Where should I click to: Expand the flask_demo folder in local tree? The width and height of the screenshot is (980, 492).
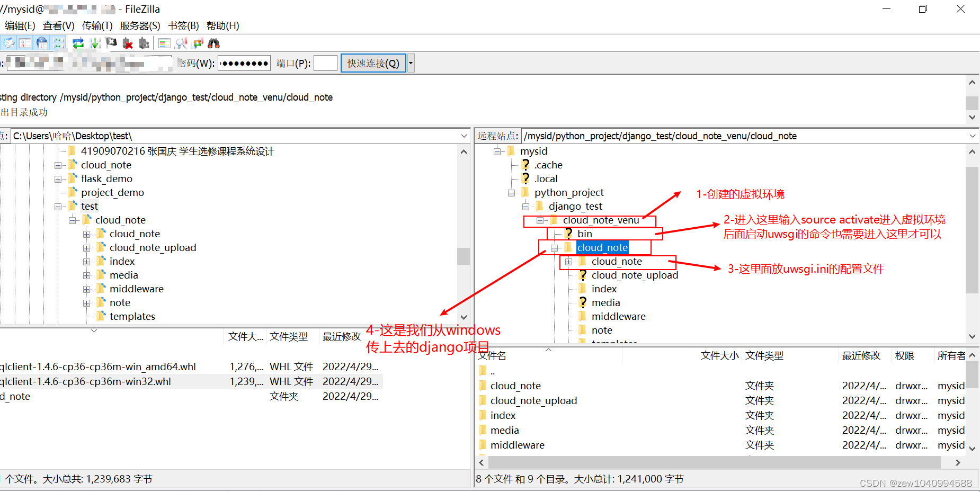coord(58,178)
